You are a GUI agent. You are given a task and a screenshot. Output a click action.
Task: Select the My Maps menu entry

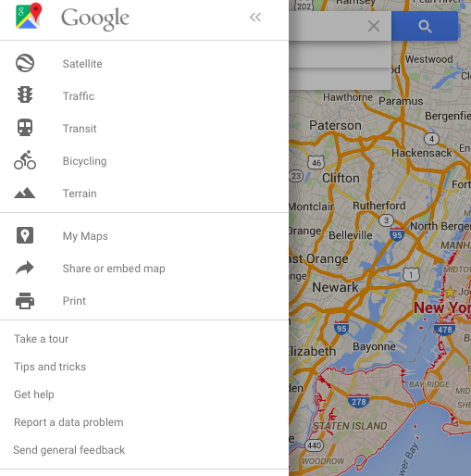pyautogui.click(x=85, y=236)
